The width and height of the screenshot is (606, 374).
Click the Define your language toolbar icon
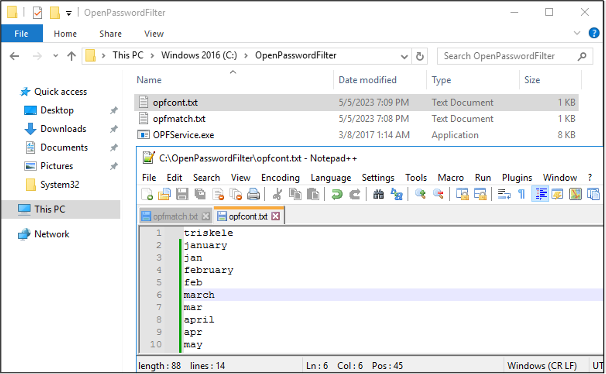(557, 194)
